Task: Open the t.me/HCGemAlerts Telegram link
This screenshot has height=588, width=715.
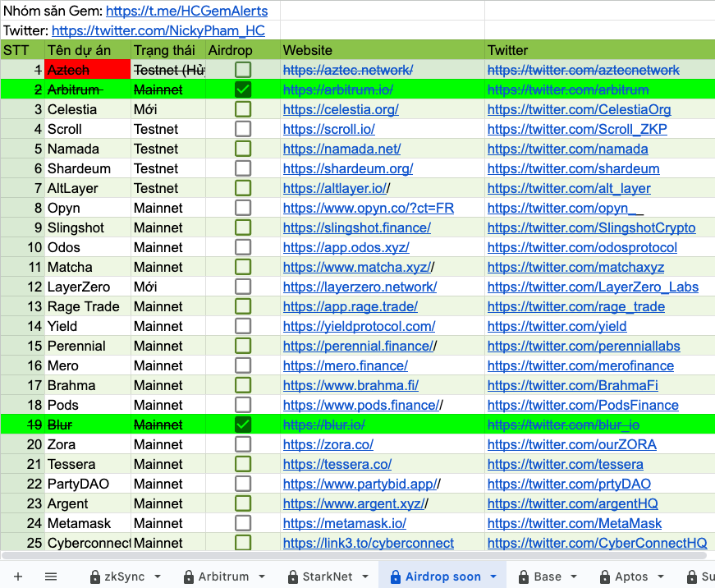Action: 187,11
